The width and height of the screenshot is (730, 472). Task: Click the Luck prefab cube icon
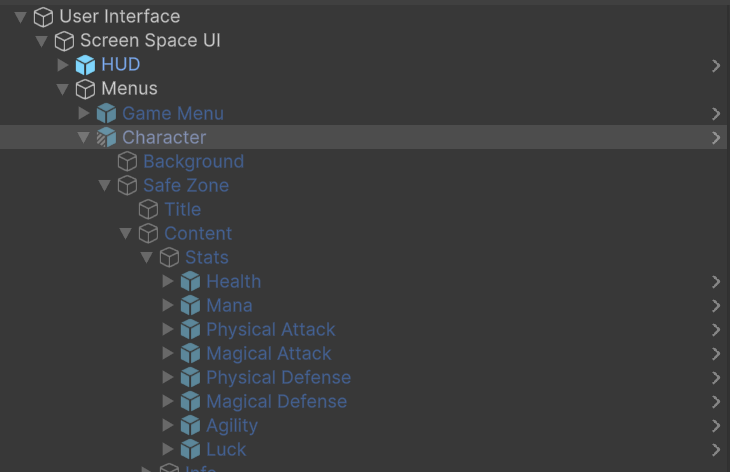coord(190,449)
